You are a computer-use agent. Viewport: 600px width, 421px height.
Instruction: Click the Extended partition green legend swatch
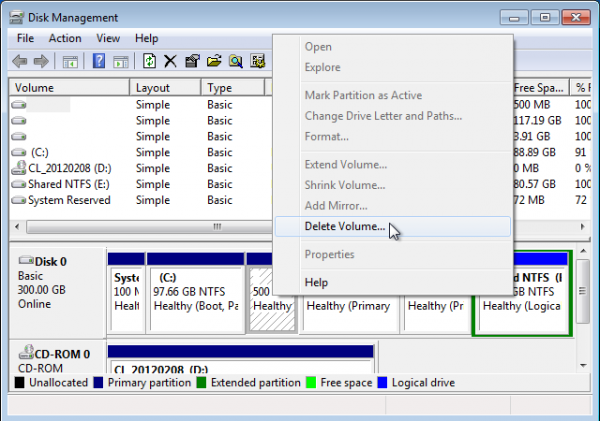[201, 382]
